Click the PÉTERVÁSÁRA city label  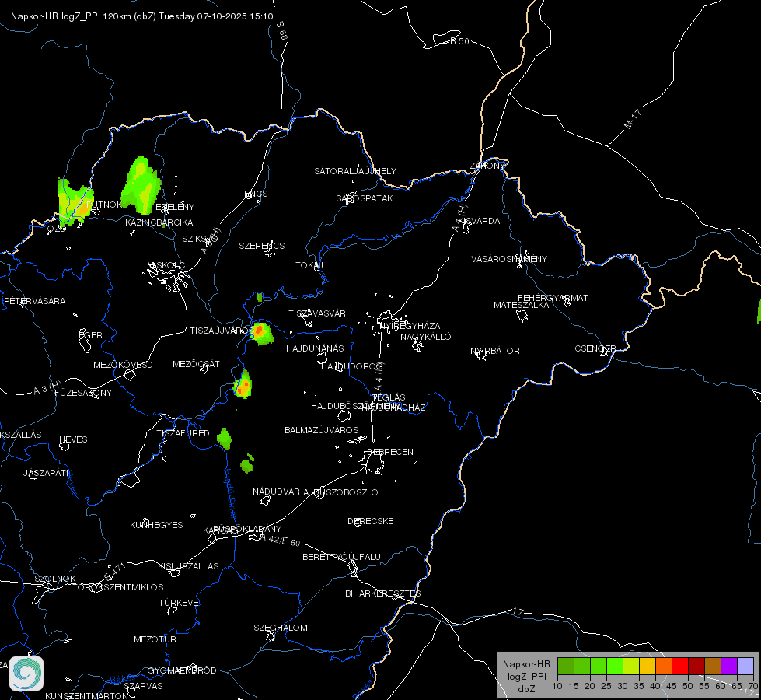[x=34, y=301]
